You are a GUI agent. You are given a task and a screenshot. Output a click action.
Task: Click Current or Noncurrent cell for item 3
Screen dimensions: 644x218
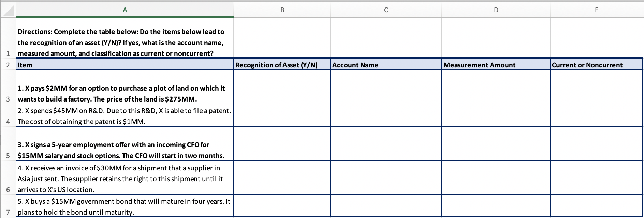click(597, 143)
